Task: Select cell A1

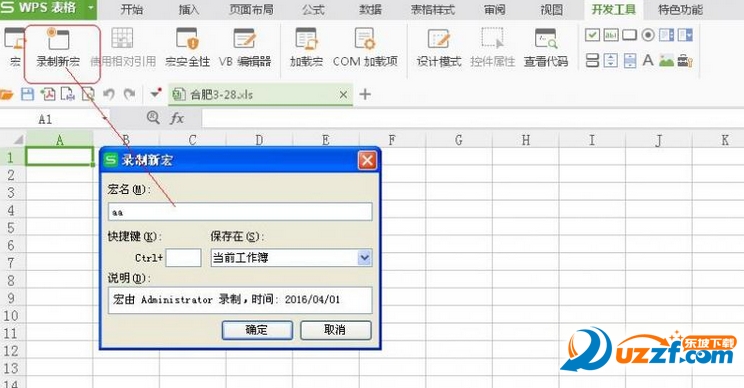Action: tap(59, 157)
